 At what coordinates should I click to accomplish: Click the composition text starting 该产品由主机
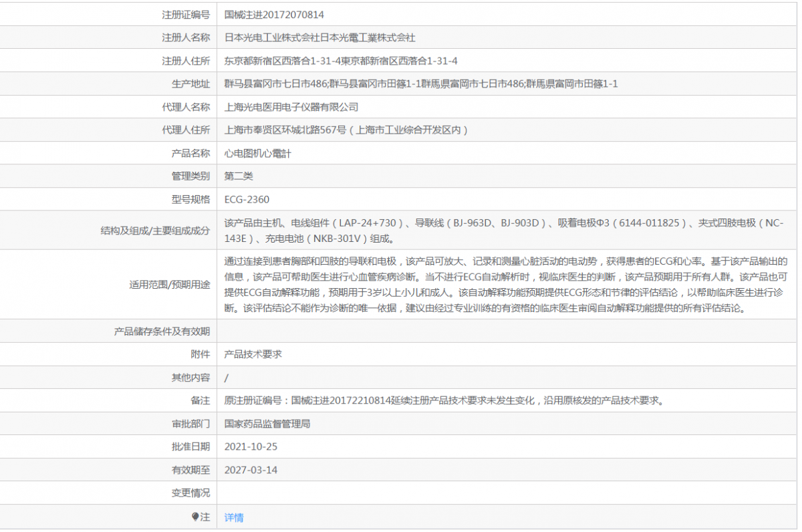504,231
